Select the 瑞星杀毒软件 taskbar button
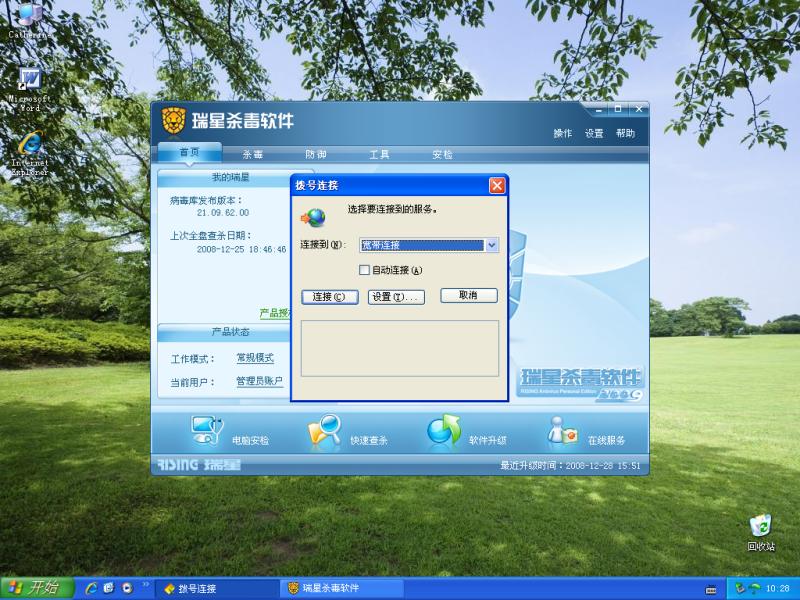800x600 pixels. click(x=341, y=589)
